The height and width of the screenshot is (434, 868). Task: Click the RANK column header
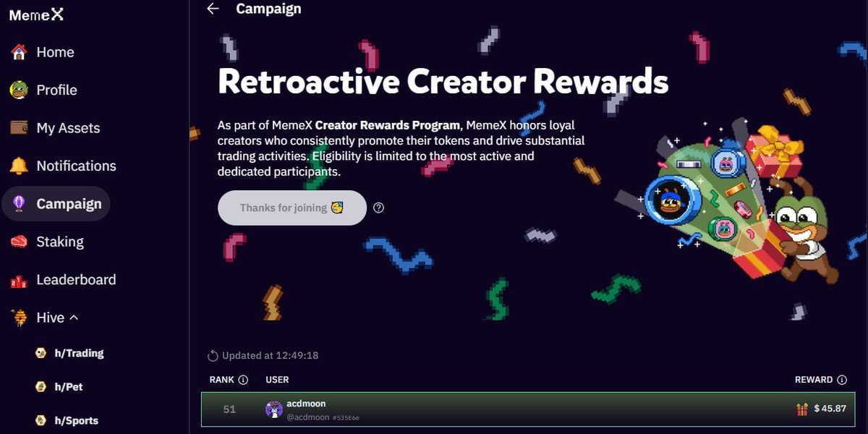tap(222, 380)
